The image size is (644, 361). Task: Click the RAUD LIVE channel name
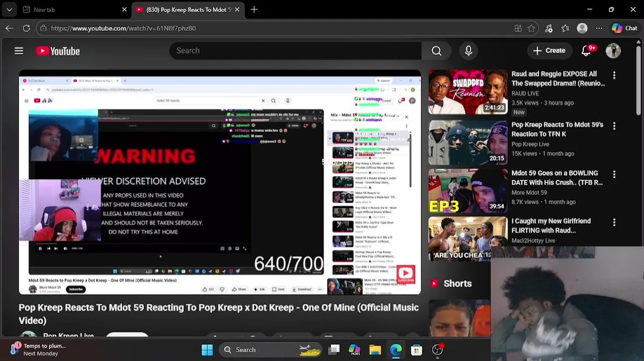(525, 93)
